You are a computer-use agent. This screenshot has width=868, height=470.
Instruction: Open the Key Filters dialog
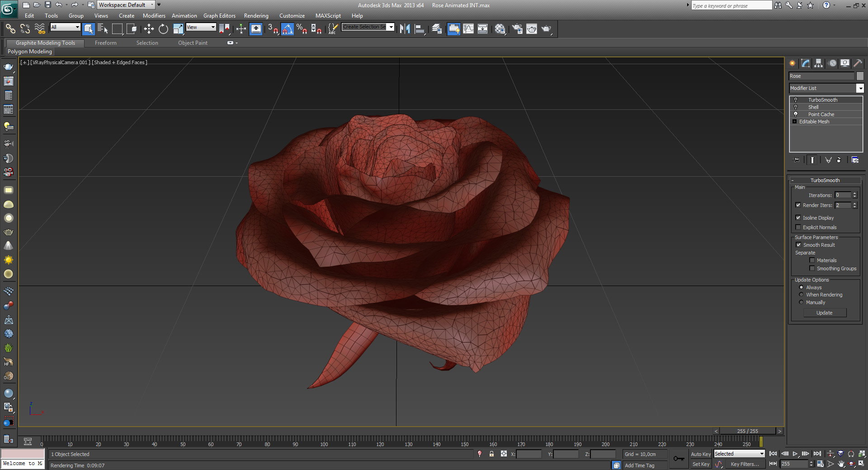745,464
